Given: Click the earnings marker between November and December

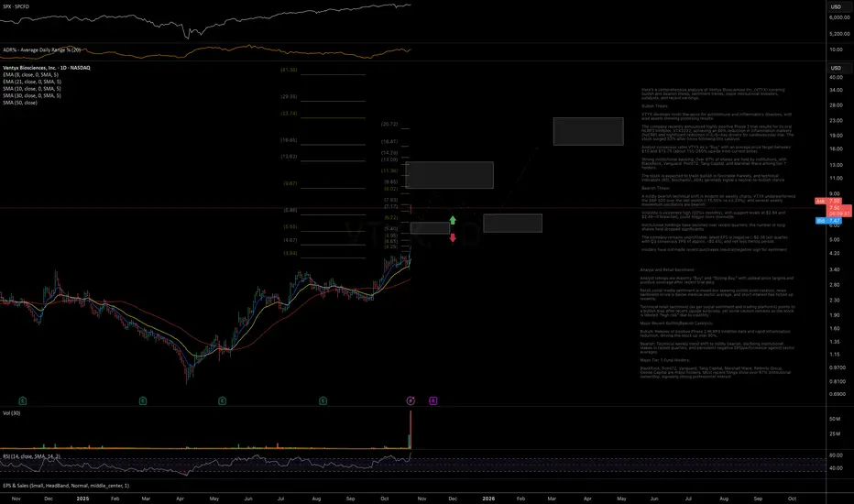Looking at the screenshot, I should pos(22,401).
